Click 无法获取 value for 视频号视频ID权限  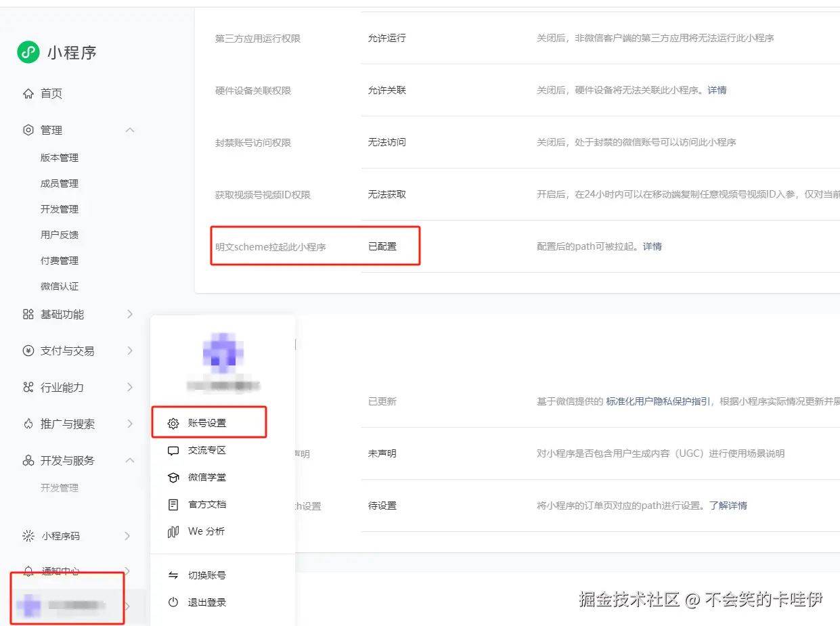pyautogui.click(x=387, y=194)
